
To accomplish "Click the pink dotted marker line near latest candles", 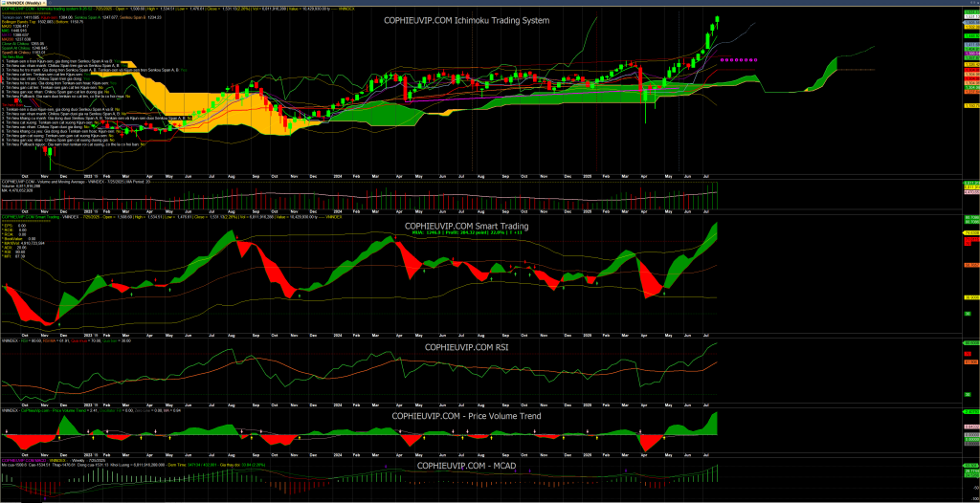I will 739,60.
